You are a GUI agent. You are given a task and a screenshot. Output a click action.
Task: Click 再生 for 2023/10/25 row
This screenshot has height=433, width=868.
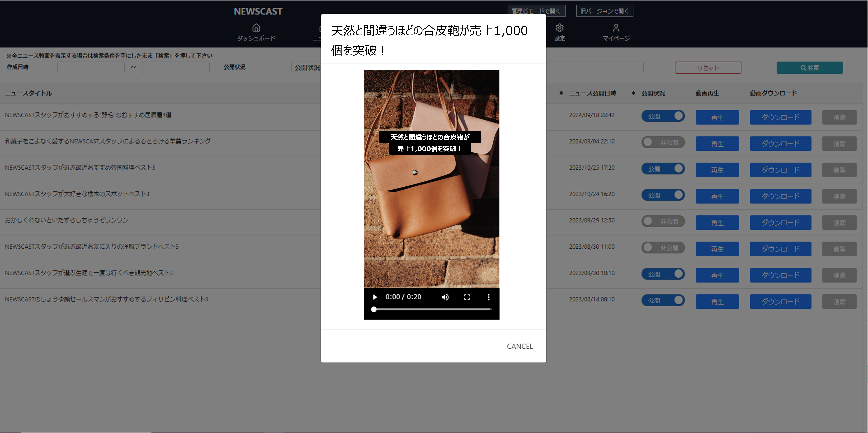pyautogui.click(x=717, y=170)
